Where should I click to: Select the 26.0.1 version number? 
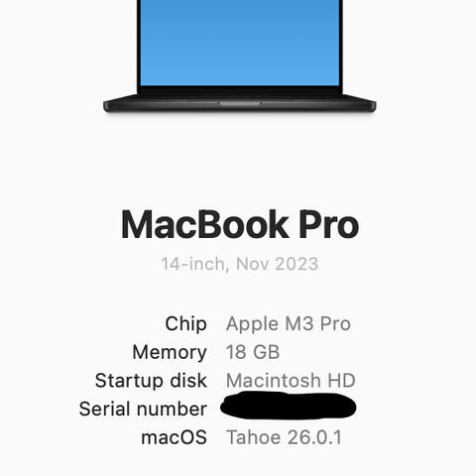[314, 437]
